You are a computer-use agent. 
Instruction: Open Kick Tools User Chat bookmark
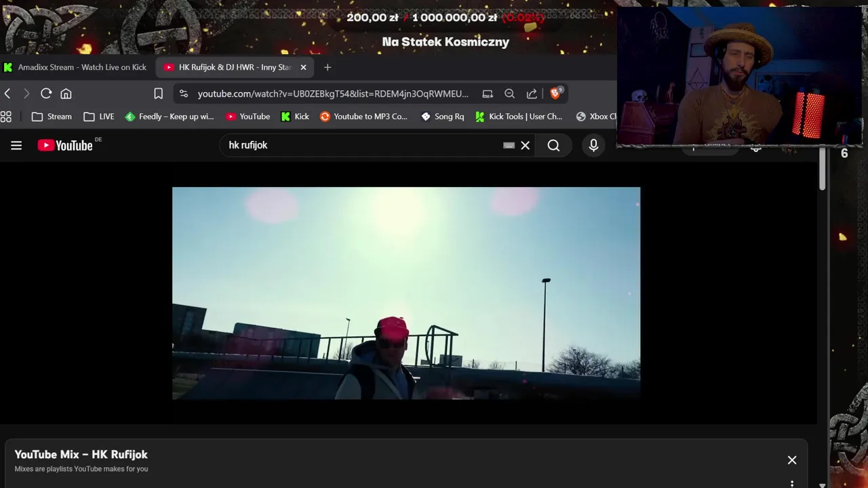tap(519, 117)
